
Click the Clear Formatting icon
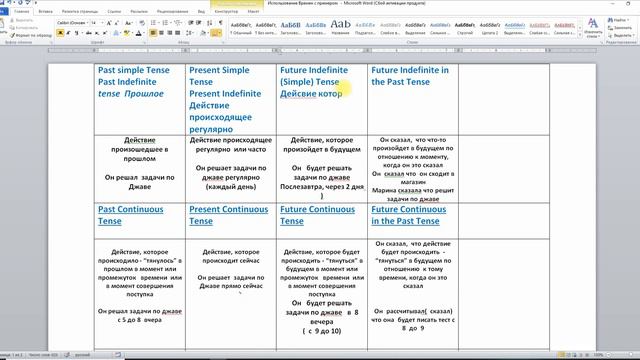(x=142, y=23)
